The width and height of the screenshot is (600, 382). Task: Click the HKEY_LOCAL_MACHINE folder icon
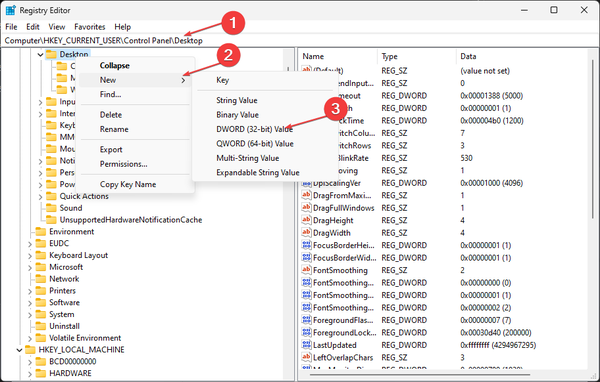(x=30, y=349)
